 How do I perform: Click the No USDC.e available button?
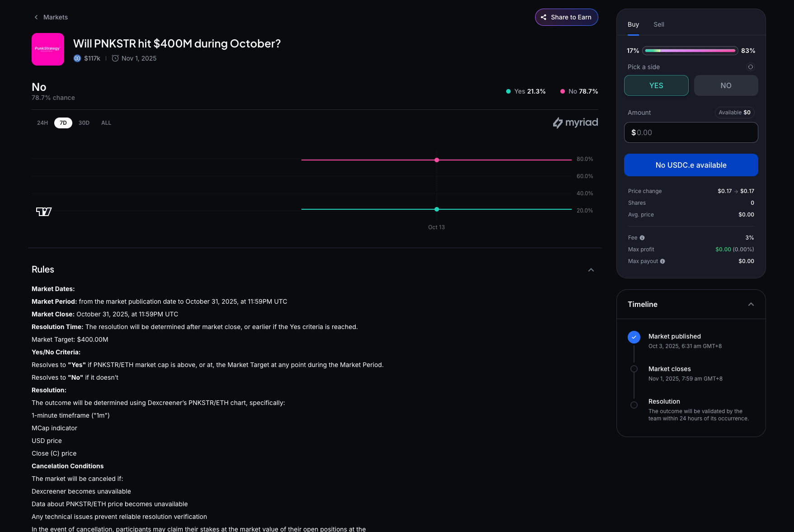[691, 165]
